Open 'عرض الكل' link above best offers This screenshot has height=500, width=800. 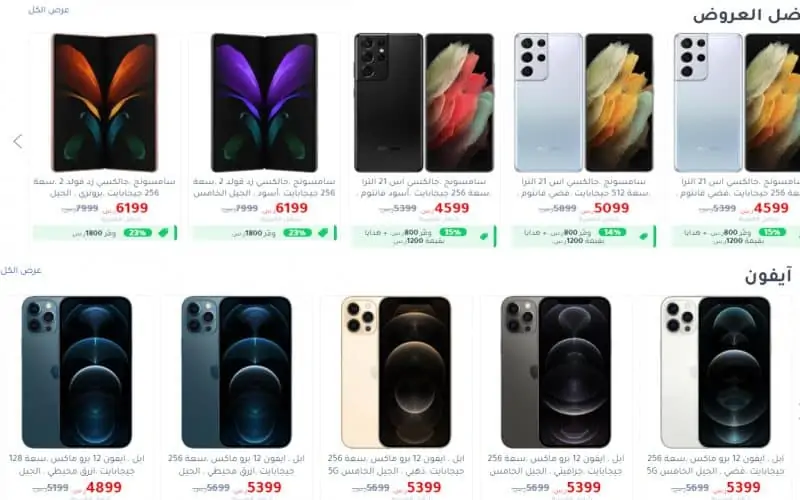[48, 10]
